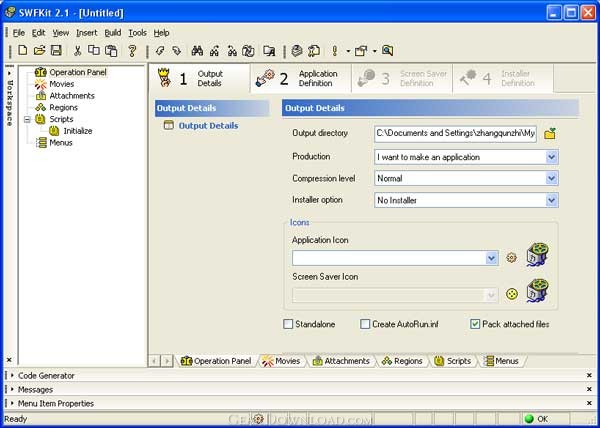Click the Undo arrow icon
The height and width of the screenshot is (428, 600).
click(x=159, y=50)
